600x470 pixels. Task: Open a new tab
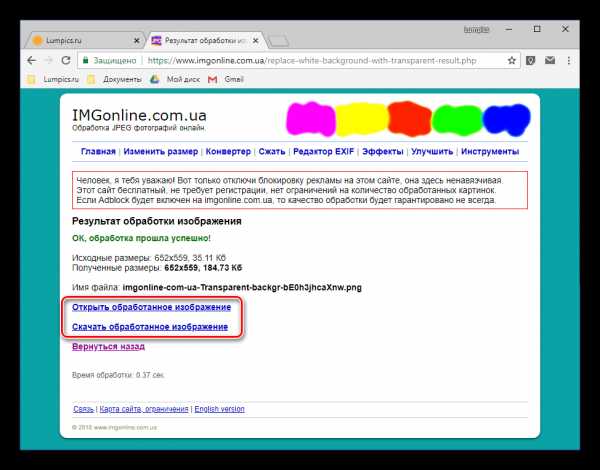point(281,39)
